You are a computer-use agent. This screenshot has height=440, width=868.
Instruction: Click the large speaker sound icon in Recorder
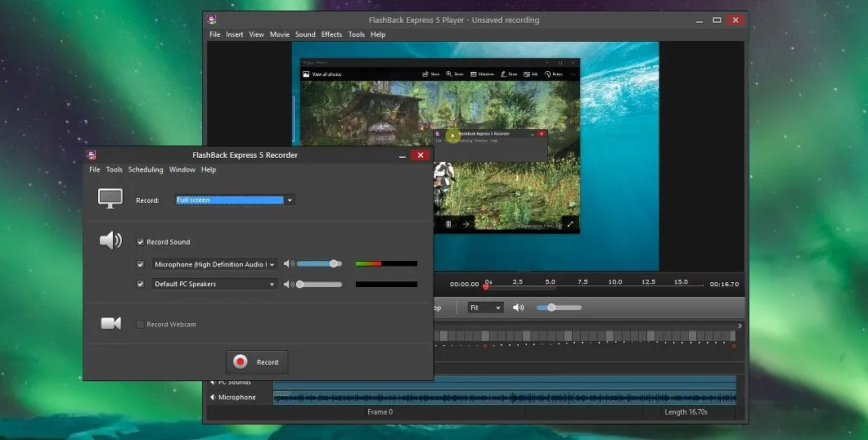coord(110,240)
